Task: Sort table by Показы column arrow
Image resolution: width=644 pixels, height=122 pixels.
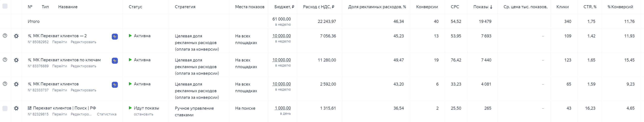Action: pos(491,7)
